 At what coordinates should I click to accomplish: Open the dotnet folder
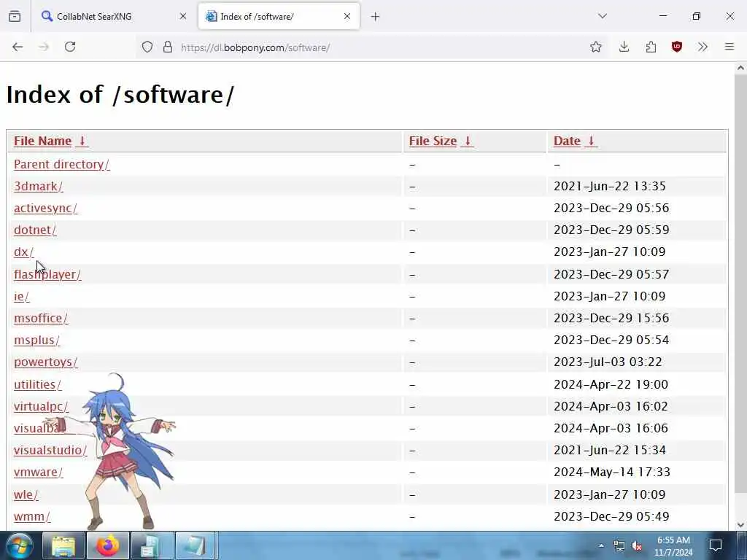pos(35,230)
